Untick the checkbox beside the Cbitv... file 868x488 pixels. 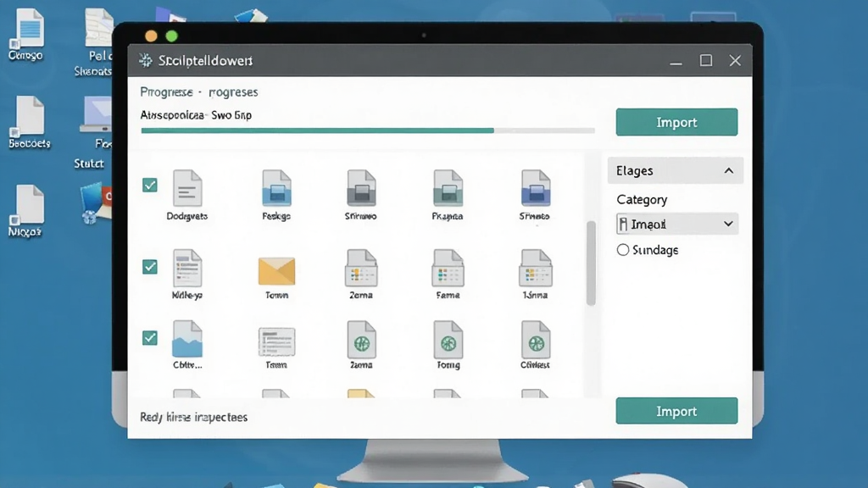[150, 337]
